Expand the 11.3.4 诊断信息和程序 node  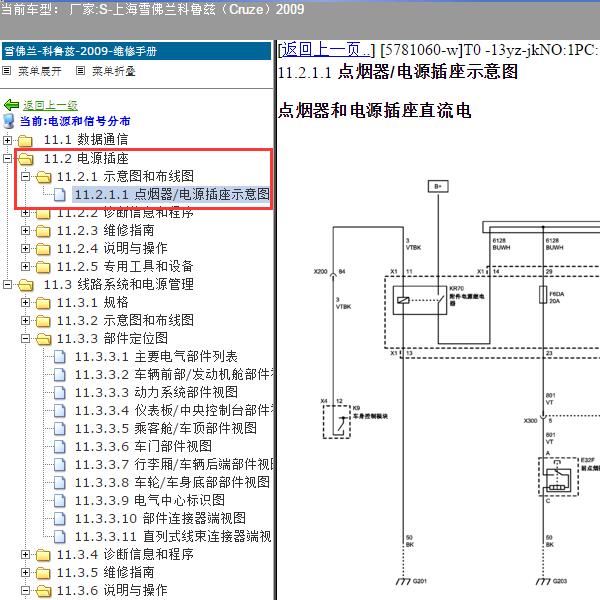(x=25, y=554)
